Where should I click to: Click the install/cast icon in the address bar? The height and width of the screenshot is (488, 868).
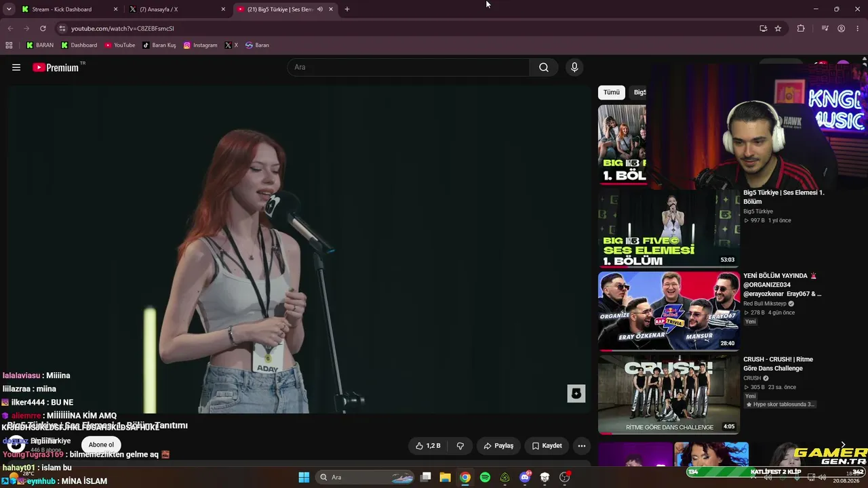click(x=763, y=28)
